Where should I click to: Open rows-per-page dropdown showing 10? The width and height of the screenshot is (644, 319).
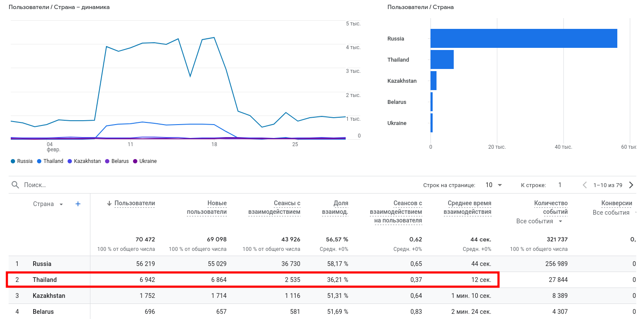pyautogui.click(x=494, y=185)
